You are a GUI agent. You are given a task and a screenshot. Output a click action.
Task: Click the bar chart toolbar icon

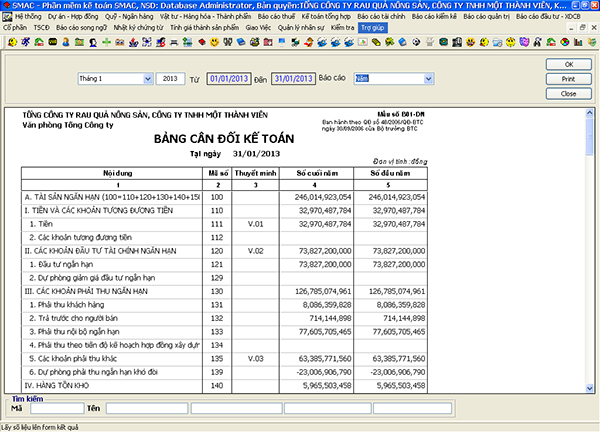click(x=578, y=42)
